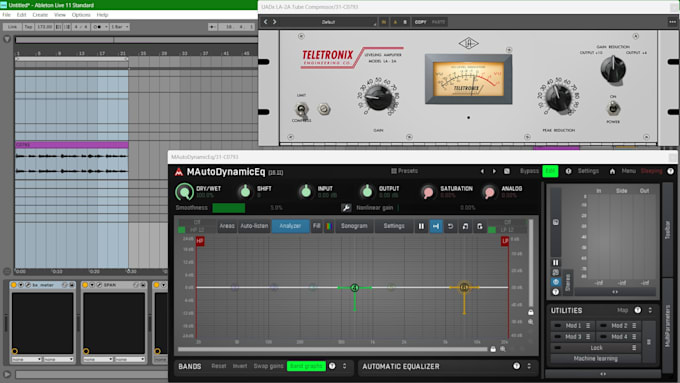Open the Options menu in Ableton
Image resolution: width=680 pixels, height=383 pixels.
point(81,15)
